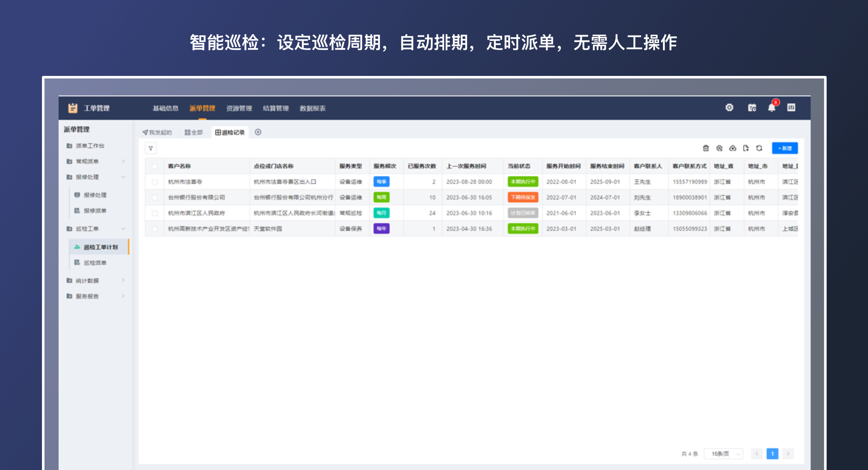Click the blue 新增 button

(784, 148)
